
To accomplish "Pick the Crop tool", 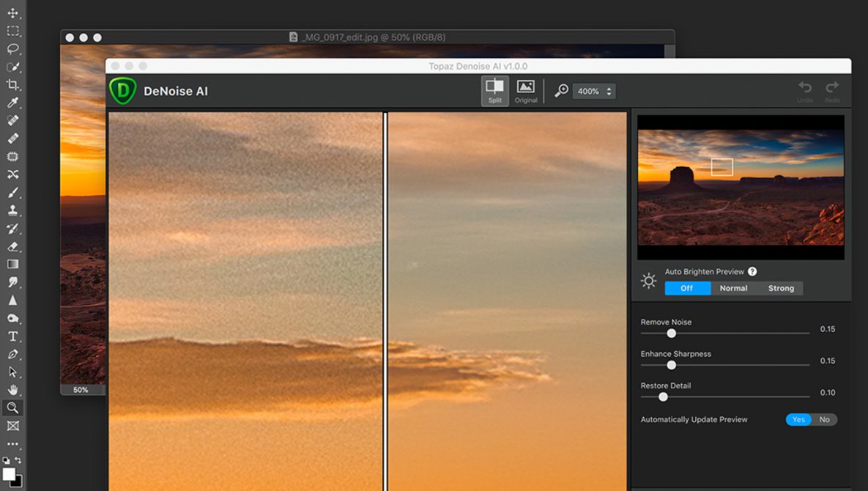I will 12,85.
